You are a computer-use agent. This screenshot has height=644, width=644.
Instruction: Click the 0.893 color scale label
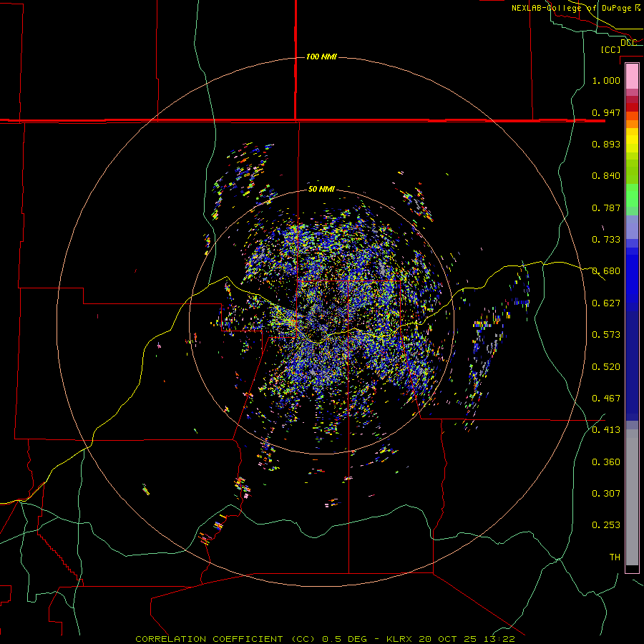click(606, 144)
